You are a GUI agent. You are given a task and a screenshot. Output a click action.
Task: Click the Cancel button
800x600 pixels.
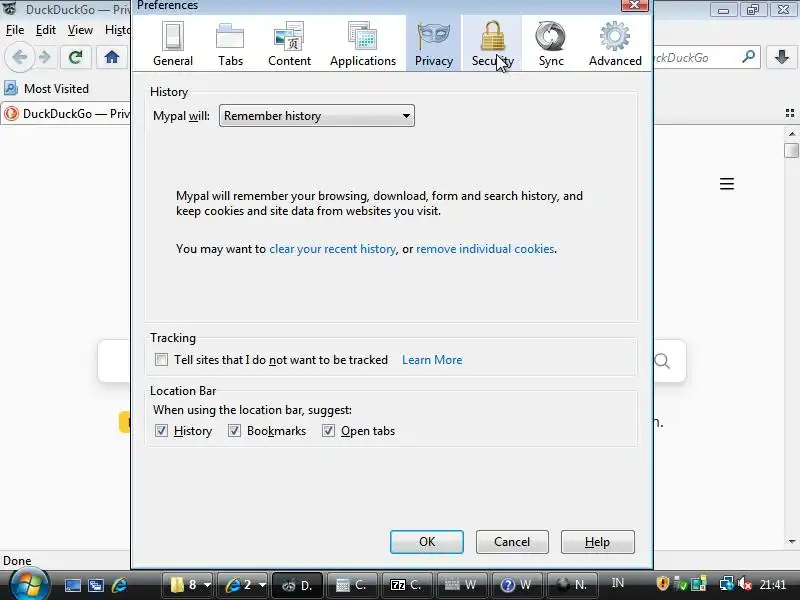[512, 542]
